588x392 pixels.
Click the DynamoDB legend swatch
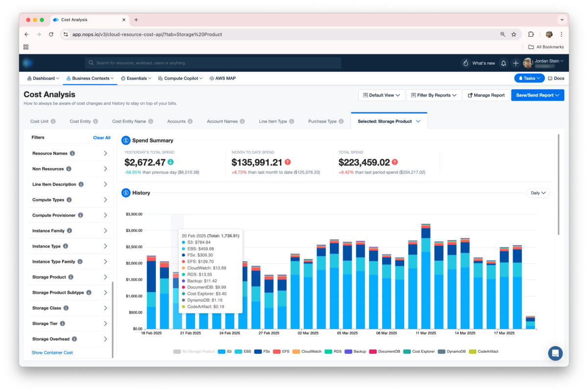(441, 351)
